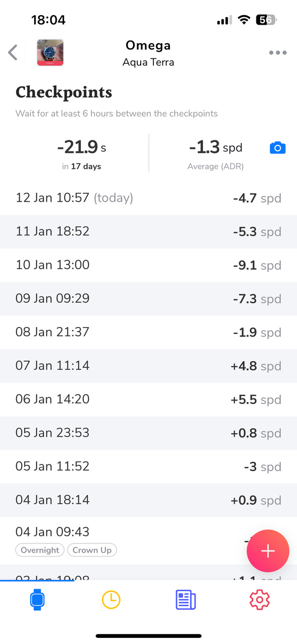This screenshot has width=297, height=644.
Task: Switch to the yellow clock tab
Action: point(111,600)
